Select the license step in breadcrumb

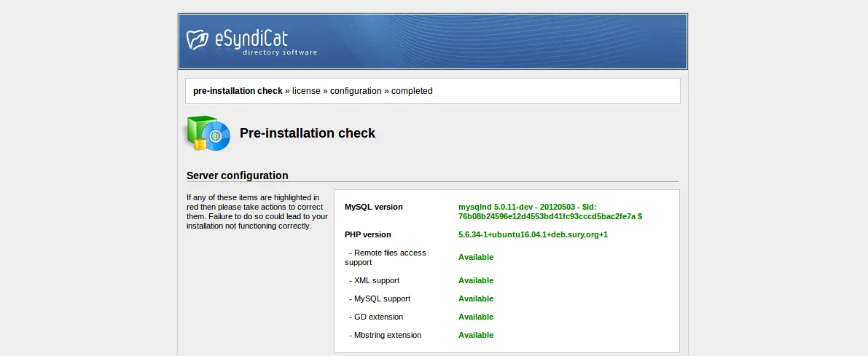point(306,91)
